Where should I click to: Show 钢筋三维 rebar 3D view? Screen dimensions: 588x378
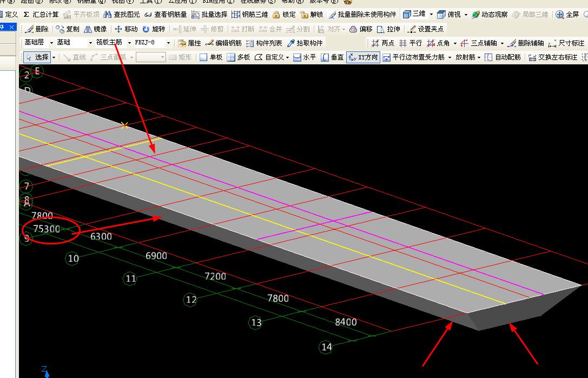[250, 15]
